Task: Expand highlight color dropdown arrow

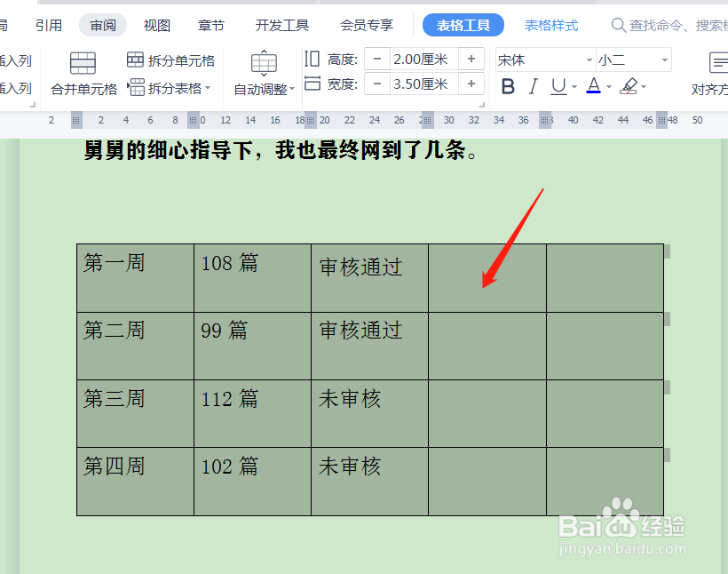Action: [644, 87]
